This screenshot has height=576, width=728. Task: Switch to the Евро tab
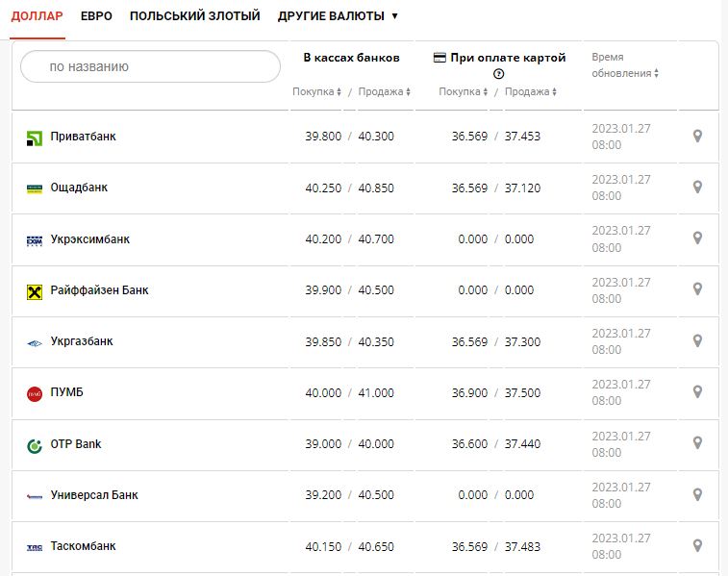[x=96, y=16]
